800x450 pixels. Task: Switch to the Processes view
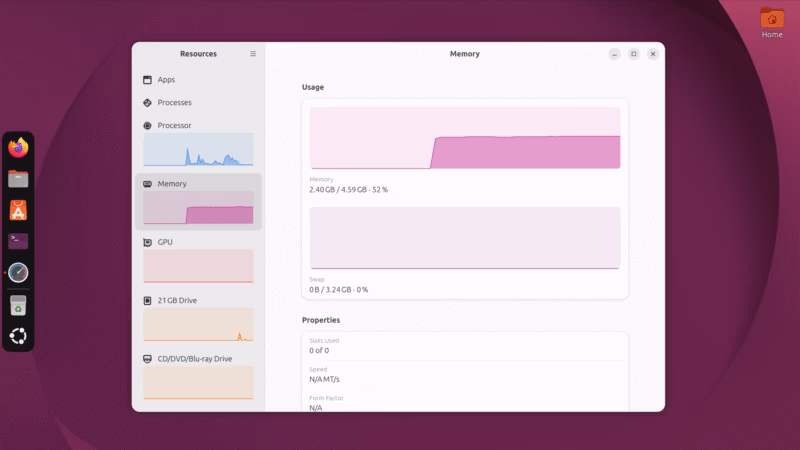point(198,103)
